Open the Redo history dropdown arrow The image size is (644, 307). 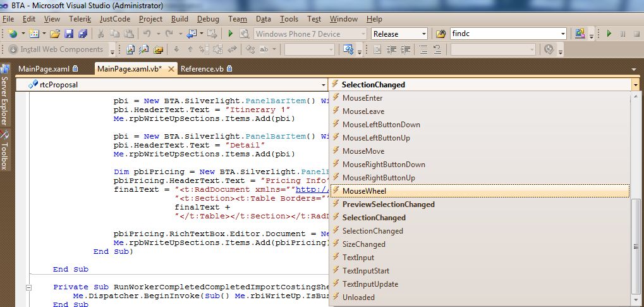(180, 34)
